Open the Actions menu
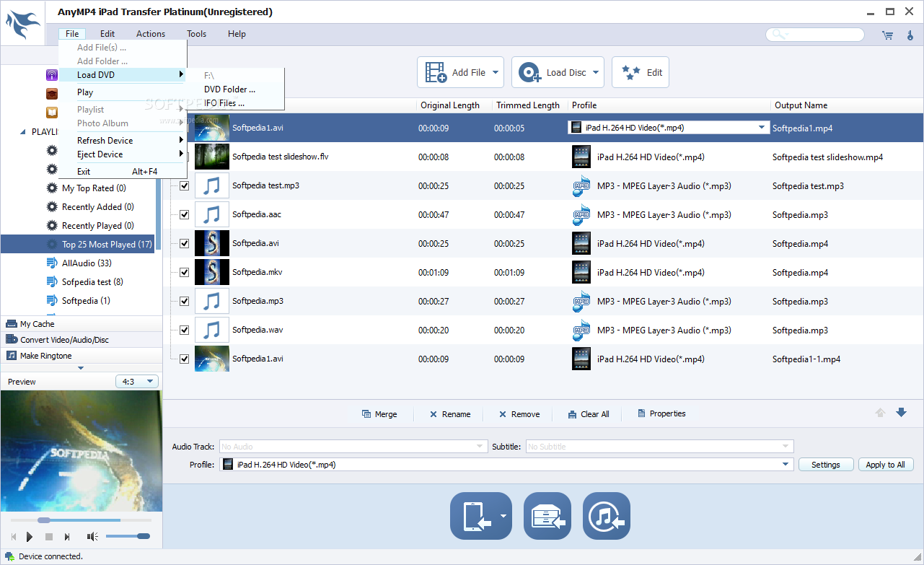This screenshot has height=565, width=924. (151, 34)
